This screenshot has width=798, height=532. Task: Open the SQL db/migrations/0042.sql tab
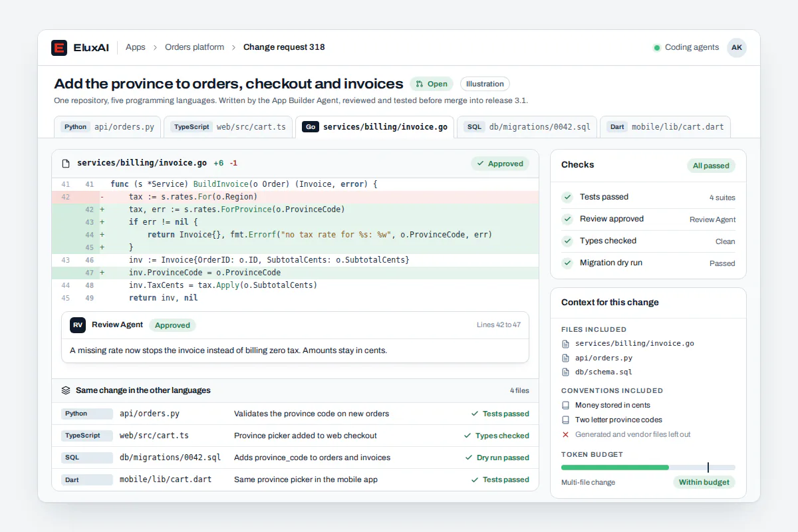click(527, 127)
